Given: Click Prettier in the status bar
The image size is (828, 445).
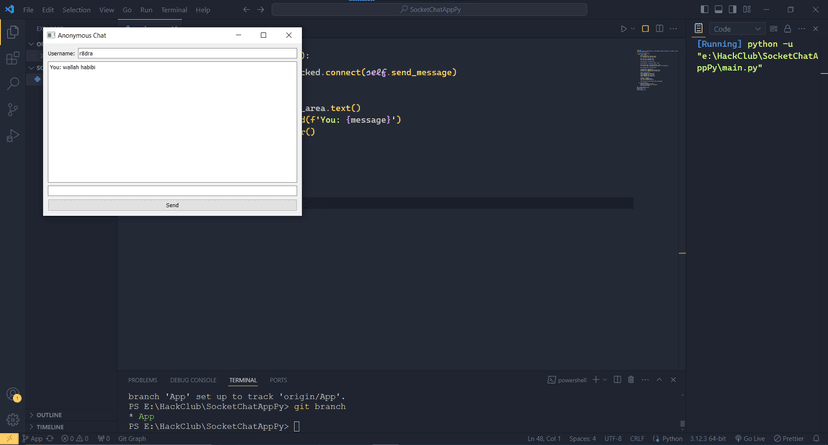Looking at the screenshot, I should click(x=789, y=439).
